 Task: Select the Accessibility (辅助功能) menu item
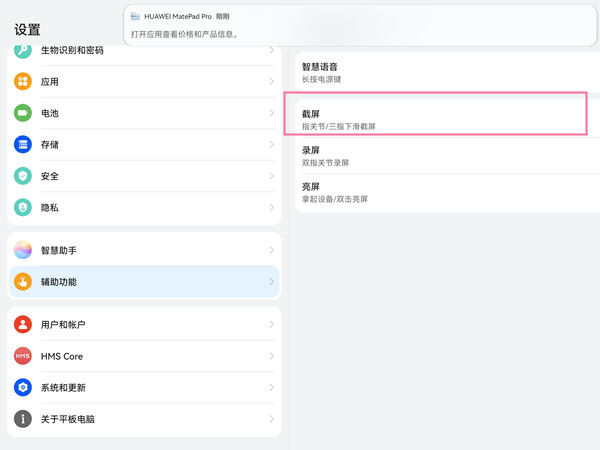point(140,282)
